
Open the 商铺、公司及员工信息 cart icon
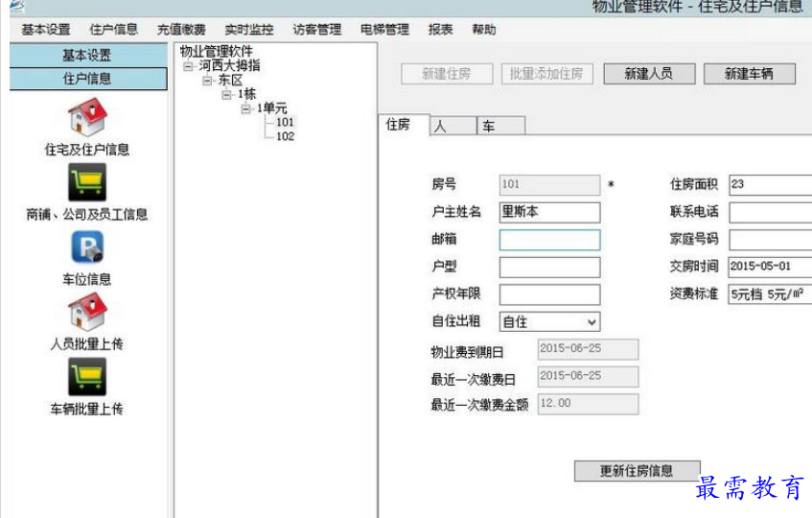click(87, 182)
